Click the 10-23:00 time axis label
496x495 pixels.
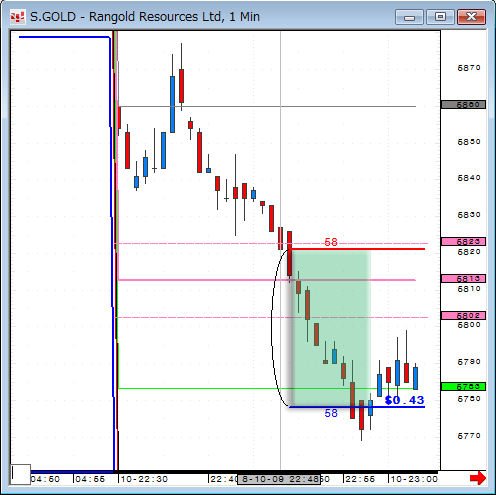coord(414,479)
